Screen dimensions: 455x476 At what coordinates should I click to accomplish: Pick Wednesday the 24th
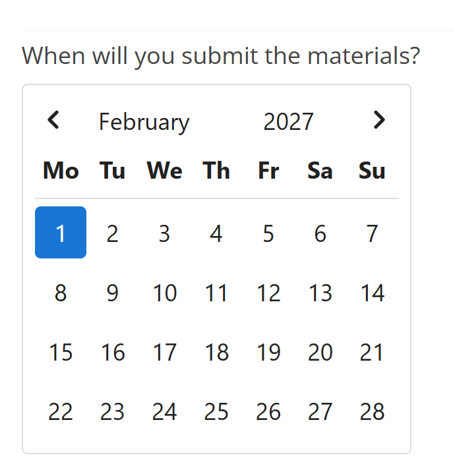pos(164,411)
